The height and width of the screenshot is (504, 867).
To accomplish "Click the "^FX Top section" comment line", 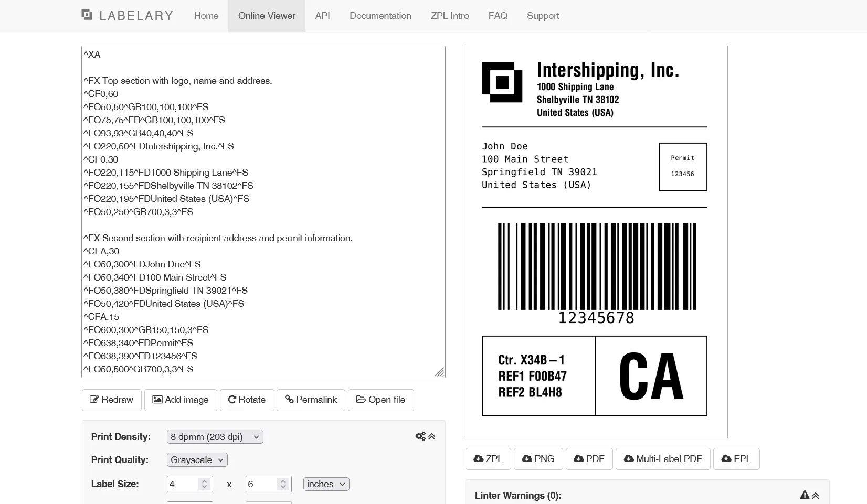I will coord(178,81).
